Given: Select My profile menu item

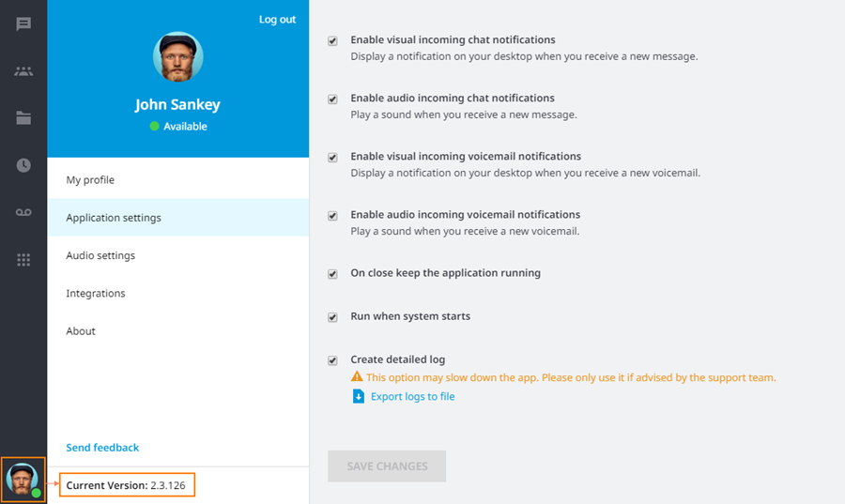Looking at the screenshot, I should pyautogui.click(x=90, y=180).
